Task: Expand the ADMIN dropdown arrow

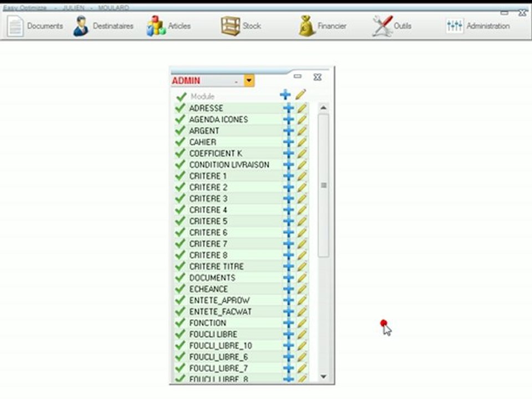Action: pos(249,81)
